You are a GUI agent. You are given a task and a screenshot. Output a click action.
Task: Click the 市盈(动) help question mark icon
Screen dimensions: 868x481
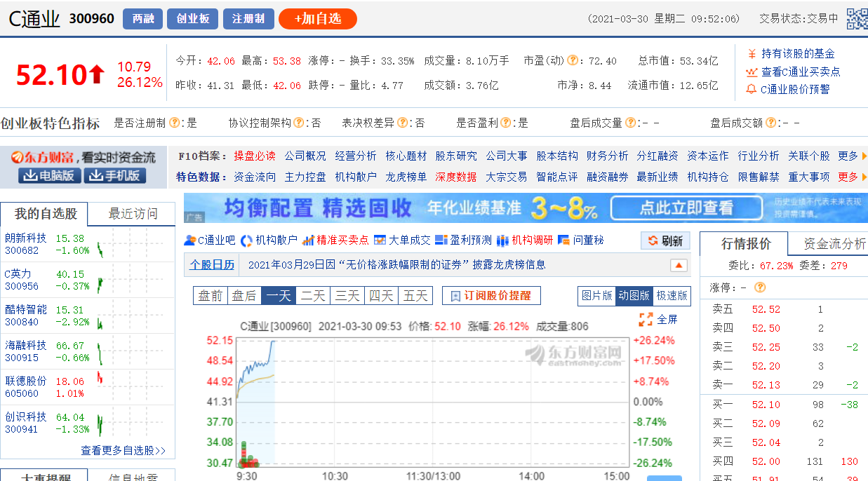[x=573, y=61]
